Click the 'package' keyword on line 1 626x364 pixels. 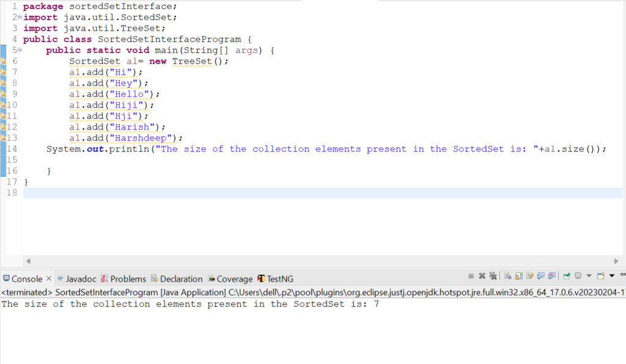tap(43, 6)
